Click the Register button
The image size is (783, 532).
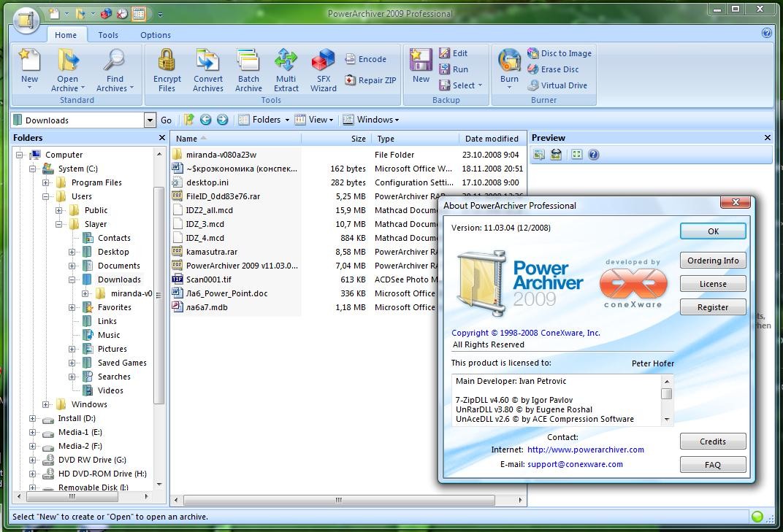coord(713,307)
